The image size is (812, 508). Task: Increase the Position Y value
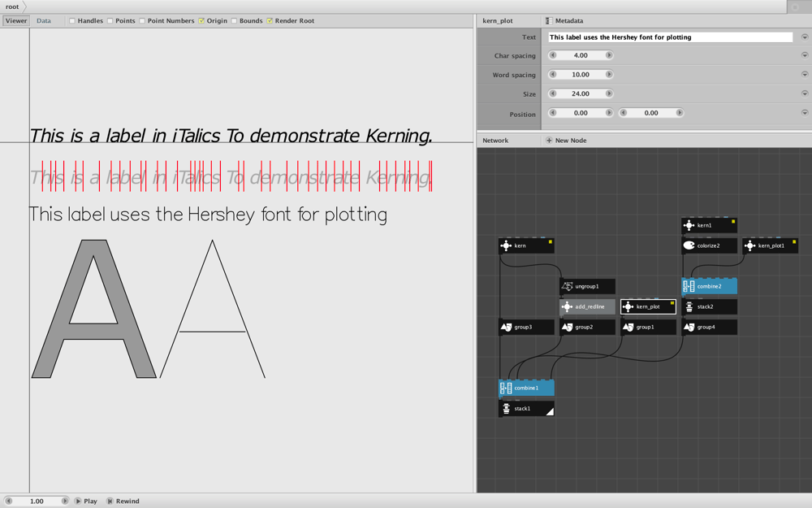[x=680, y=113]
